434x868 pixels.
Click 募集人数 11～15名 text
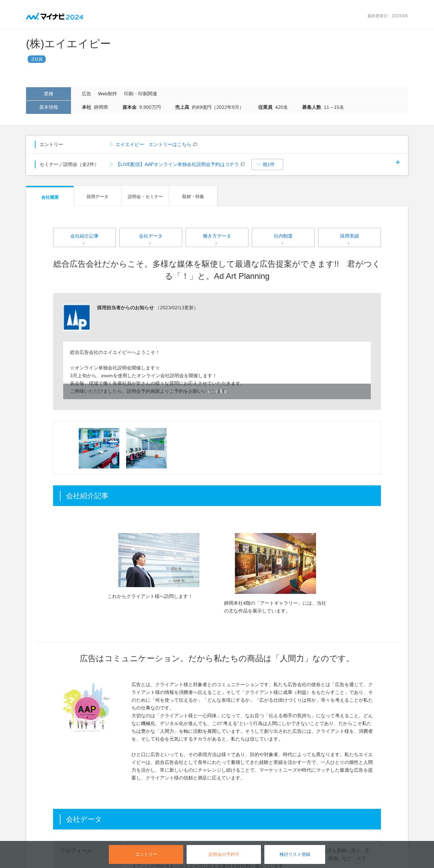(x=323, y=107)
